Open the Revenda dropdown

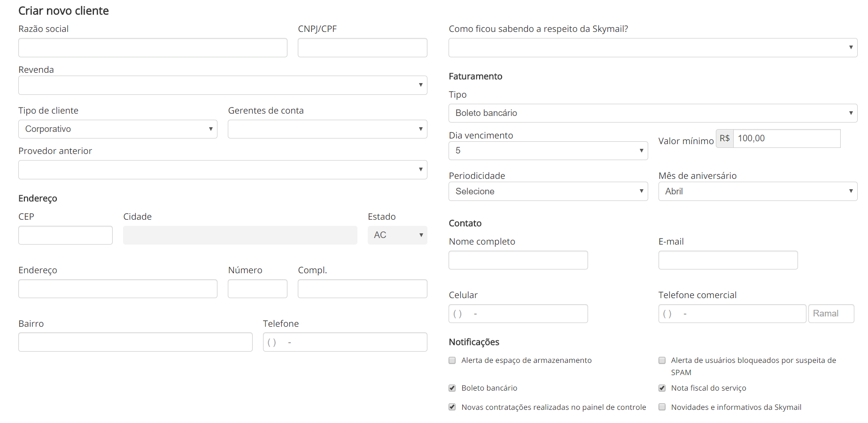click(223, 85)
